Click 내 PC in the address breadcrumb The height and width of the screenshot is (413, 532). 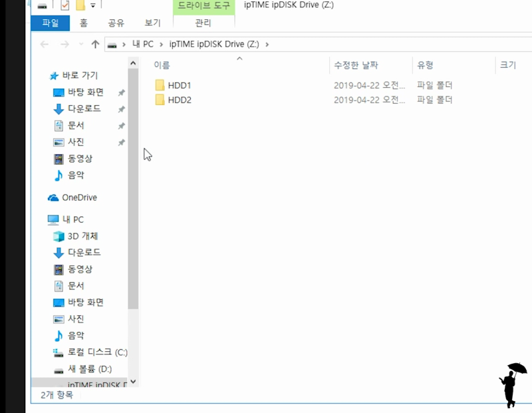click(x=143, y=44)
